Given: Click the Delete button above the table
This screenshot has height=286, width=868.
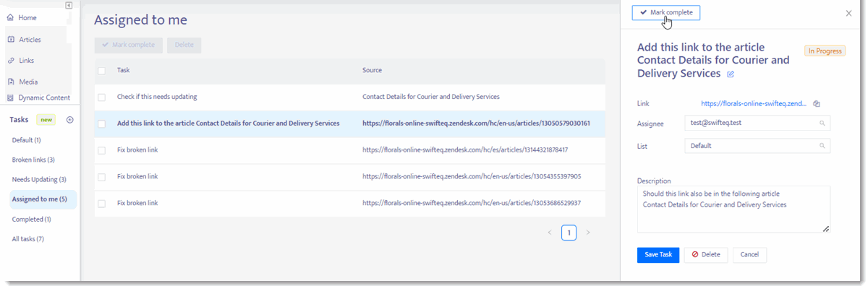Looking at the screenshot, I should point(184,45).
